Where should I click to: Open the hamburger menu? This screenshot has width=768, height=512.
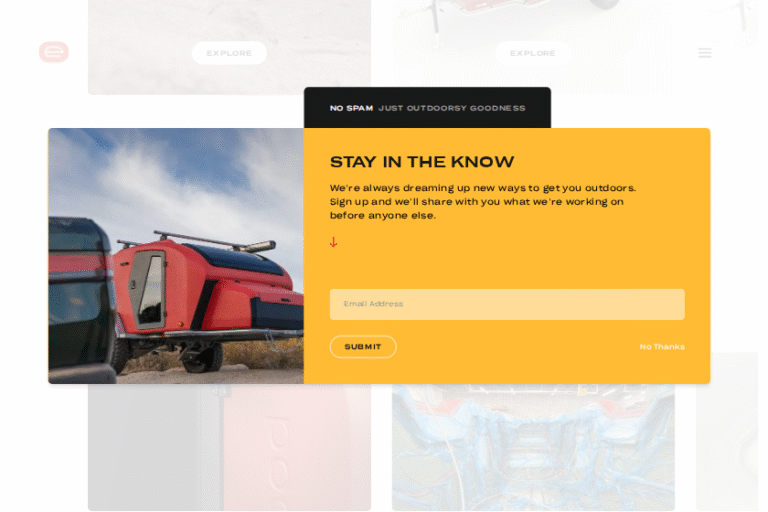coord(705,53)
